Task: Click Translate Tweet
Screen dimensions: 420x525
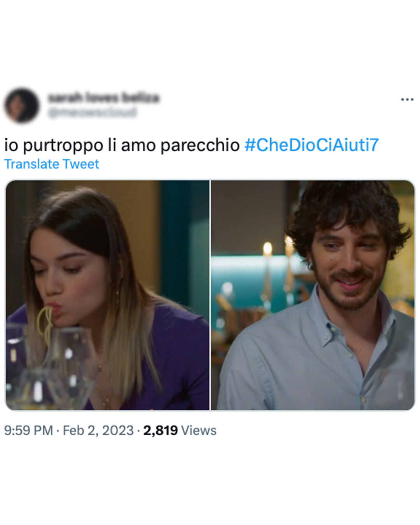Action: pos(52,164)
